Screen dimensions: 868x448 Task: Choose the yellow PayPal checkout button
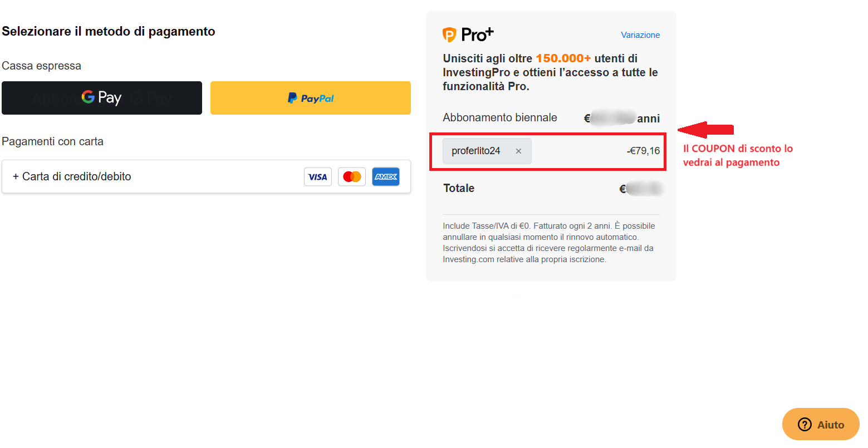pyautogui.click(x=311, y=98)
